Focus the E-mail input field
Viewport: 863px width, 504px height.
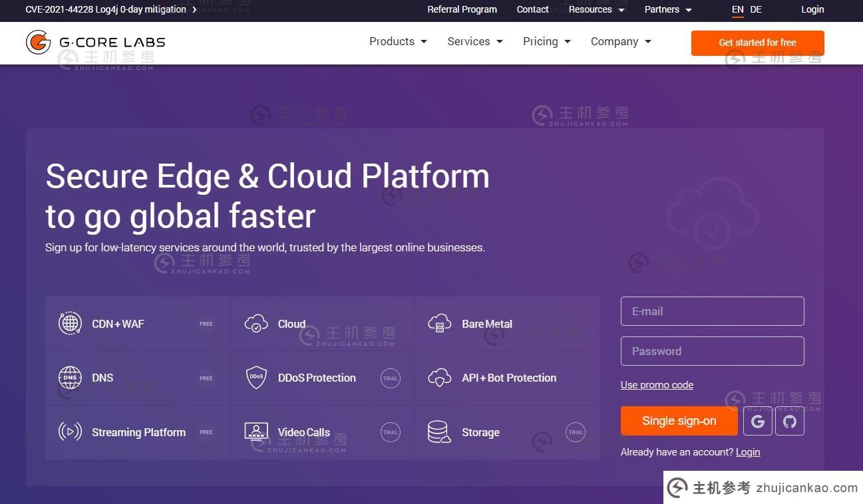click(x=712, y=311)
